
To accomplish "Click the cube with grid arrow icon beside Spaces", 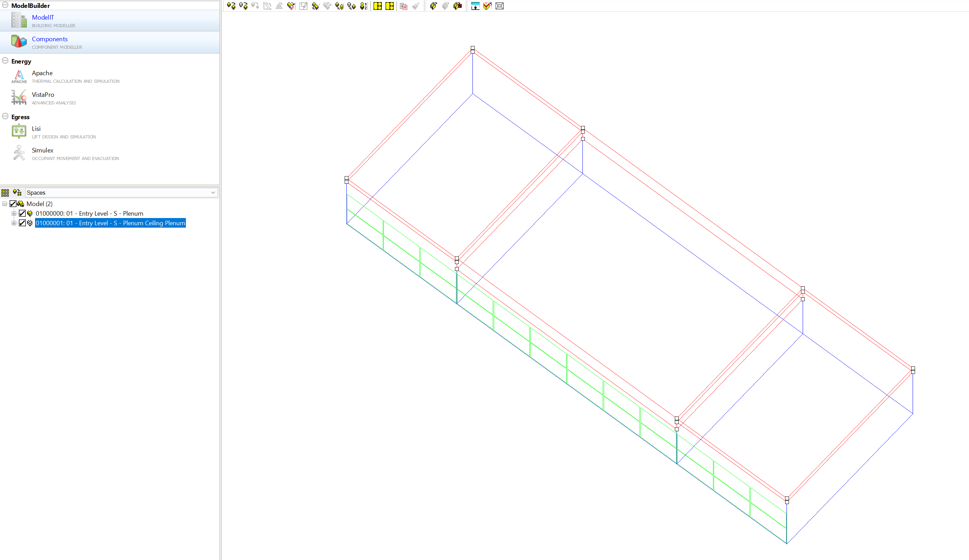I will click(x=17, y=192).
